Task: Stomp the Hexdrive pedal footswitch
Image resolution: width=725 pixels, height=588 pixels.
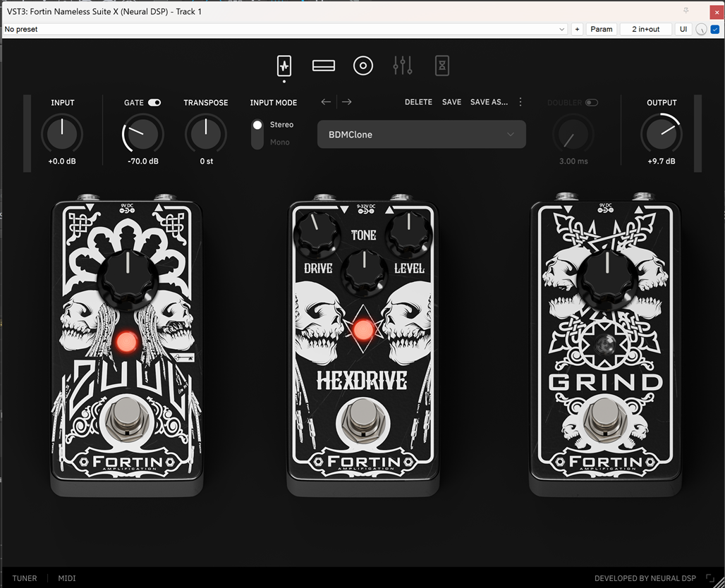Action: pos(363,419)
